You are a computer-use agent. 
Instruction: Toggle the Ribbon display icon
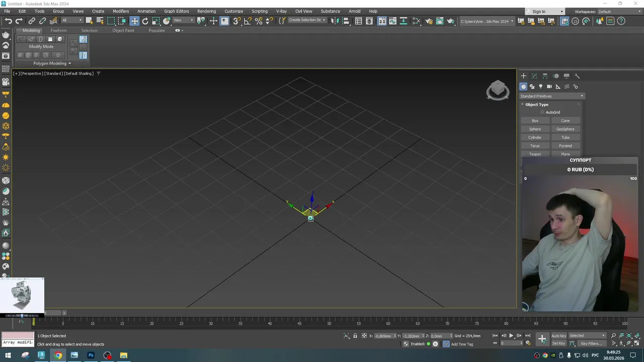tap(382, 21)
